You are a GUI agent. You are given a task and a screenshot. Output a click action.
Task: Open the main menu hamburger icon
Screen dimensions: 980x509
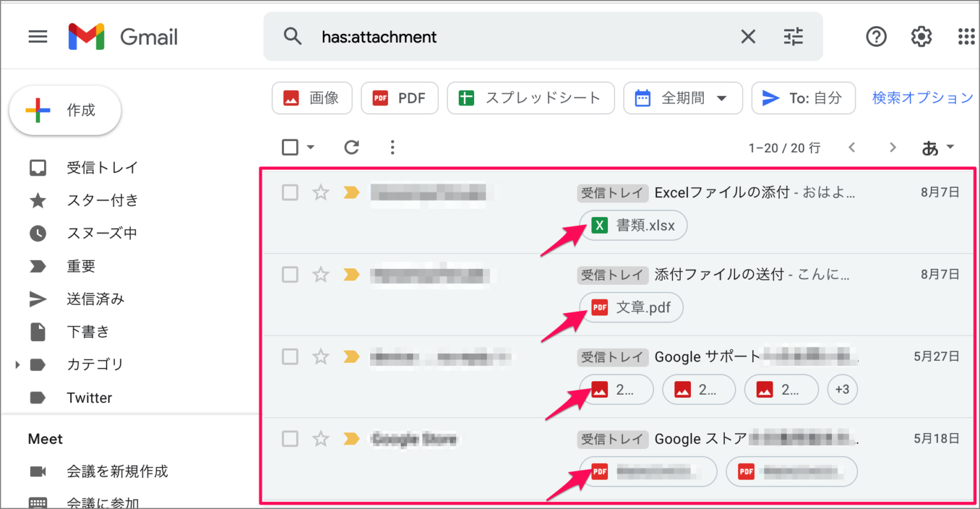[38, 37]
